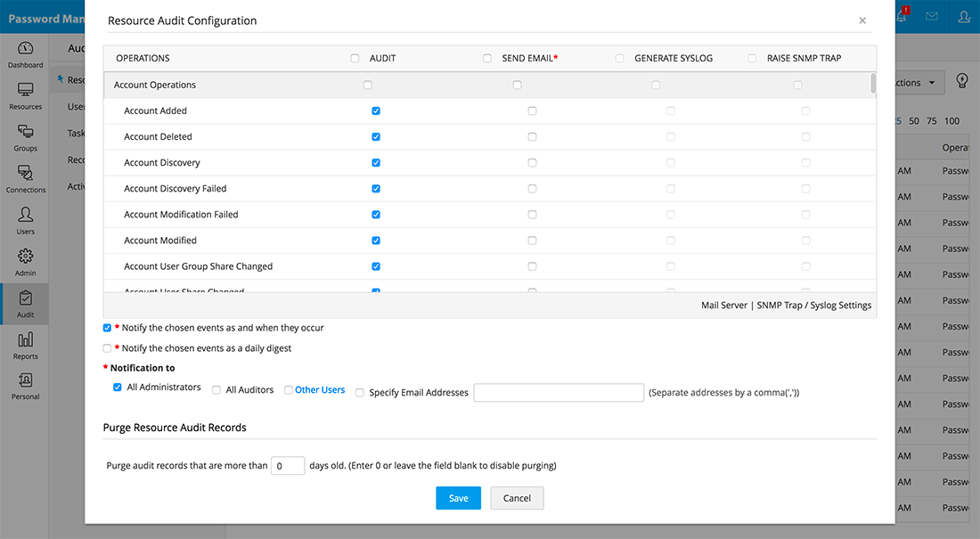This screenshot has width=980, height=539.
Task: Open the Groups sidebar icon
Action: click(x=25, y=137)
